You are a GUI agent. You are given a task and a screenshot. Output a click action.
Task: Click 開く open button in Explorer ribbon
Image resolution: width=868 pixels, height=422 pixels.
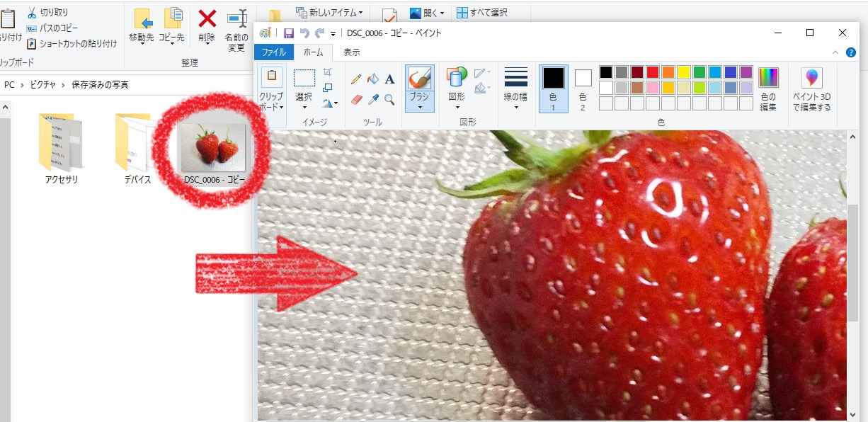427,13
